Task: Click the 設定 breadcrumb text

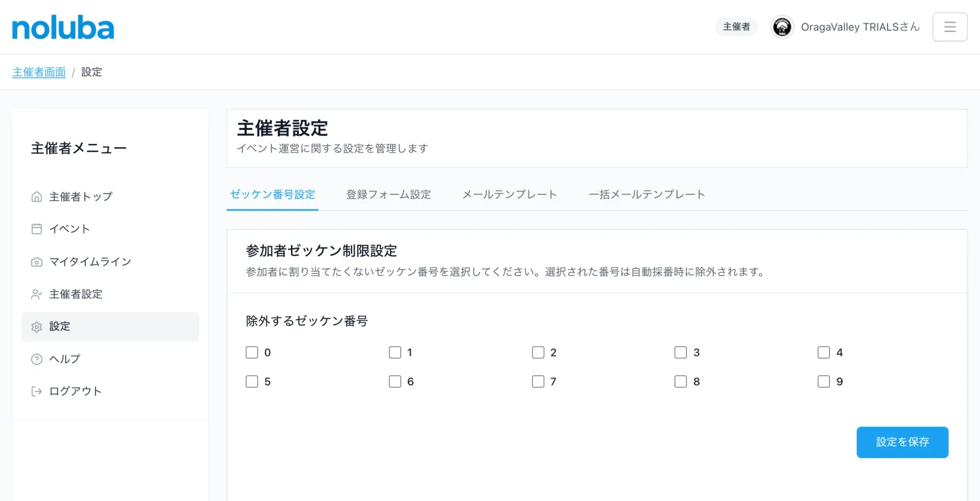Action: pyautogui.click(x=92, y=72)
